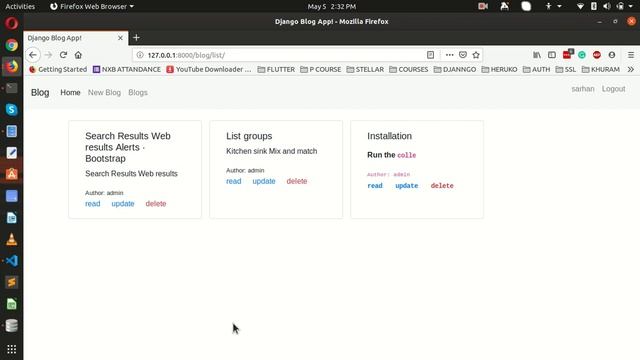The image size is (640, 360).
Task: Click the red extension icon with badge
Action: point(567,54)
